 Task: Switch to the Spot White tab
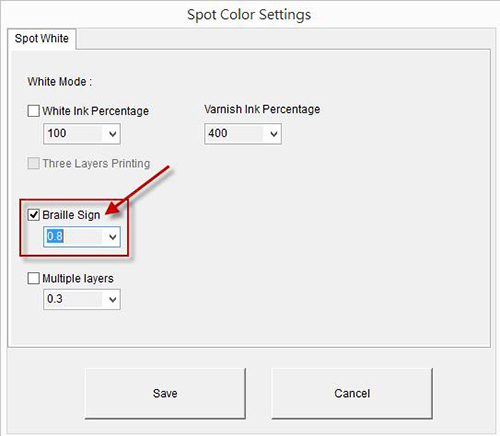pyautogui.click(x=41, y=39)
